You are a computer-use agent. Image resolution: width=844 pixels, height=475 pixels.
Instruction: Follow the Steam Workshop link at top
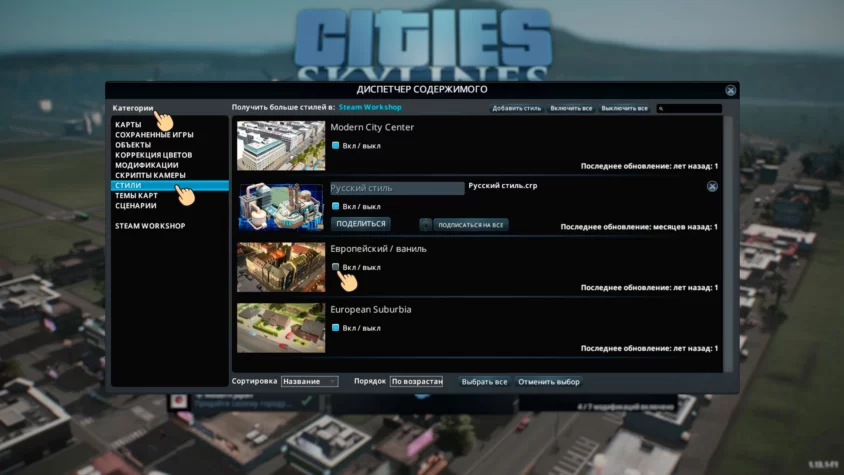click(370, 107)
